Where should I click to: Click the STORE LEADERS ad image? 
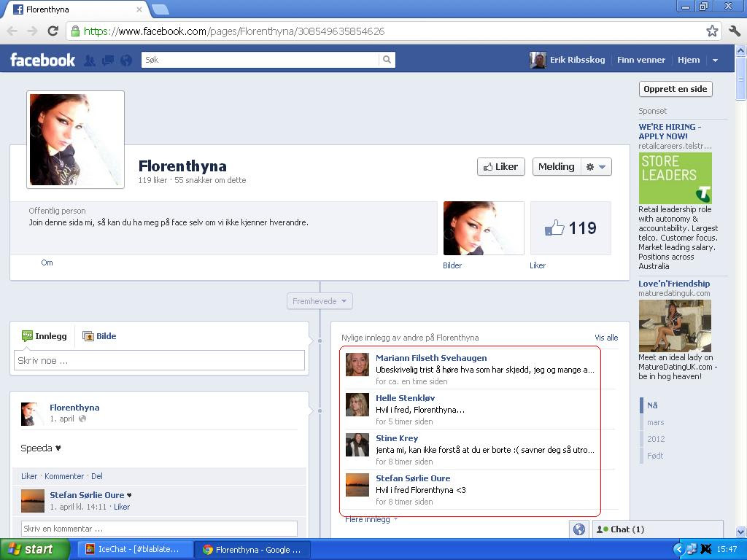(675, 178)
